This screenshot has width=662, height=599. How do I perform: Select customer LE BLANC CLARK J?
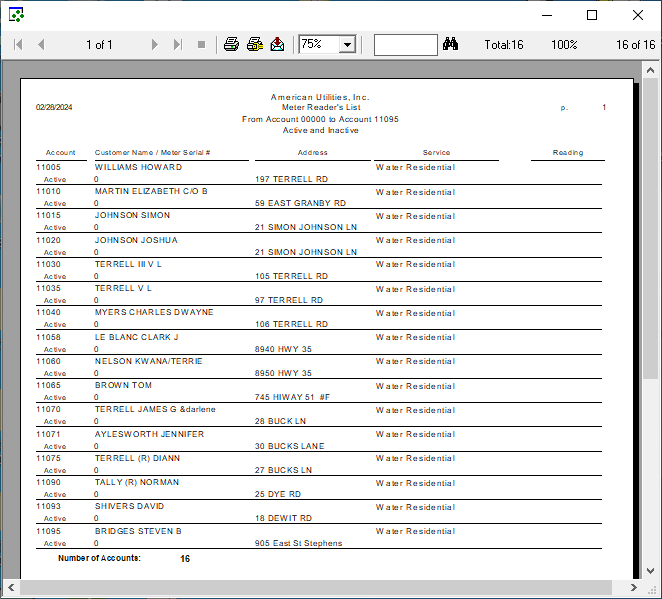[x=136, y=337]
